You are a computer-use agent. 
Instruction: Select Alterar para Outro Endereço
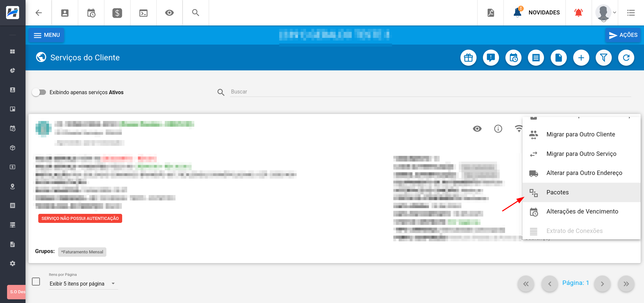click(582, 173)
